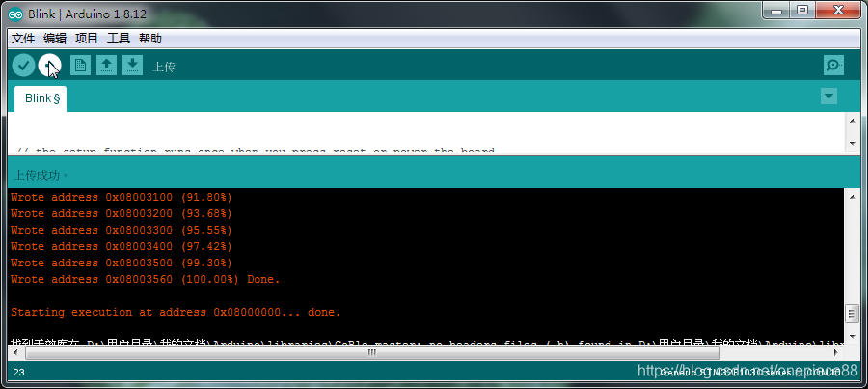Click the Upload arrow button
The width and height of the screenshot is (868, 389).
(x=50, y=66)
